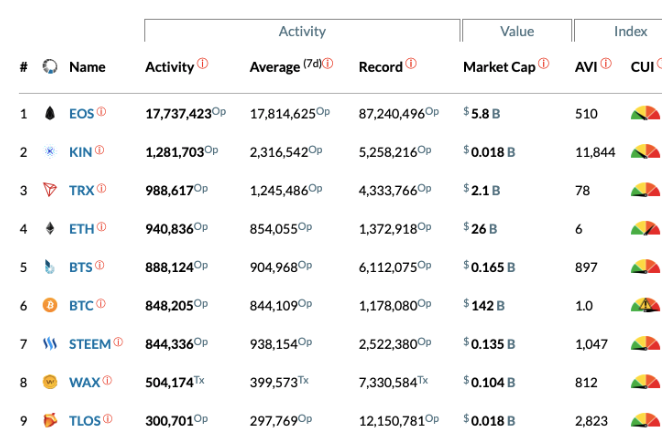
Task: Click the info icon beside TRX
Action: 101,188
